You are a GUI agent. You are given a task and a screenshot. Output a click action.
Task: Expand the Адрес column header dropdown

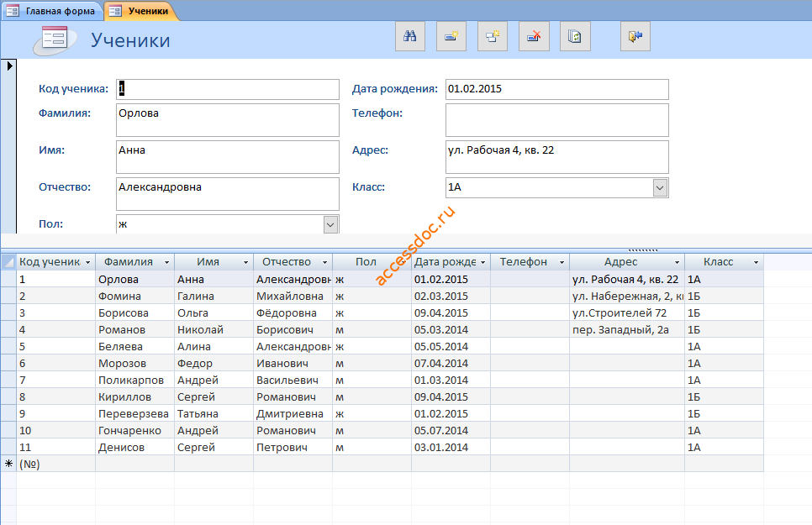[x=677, y=262]
